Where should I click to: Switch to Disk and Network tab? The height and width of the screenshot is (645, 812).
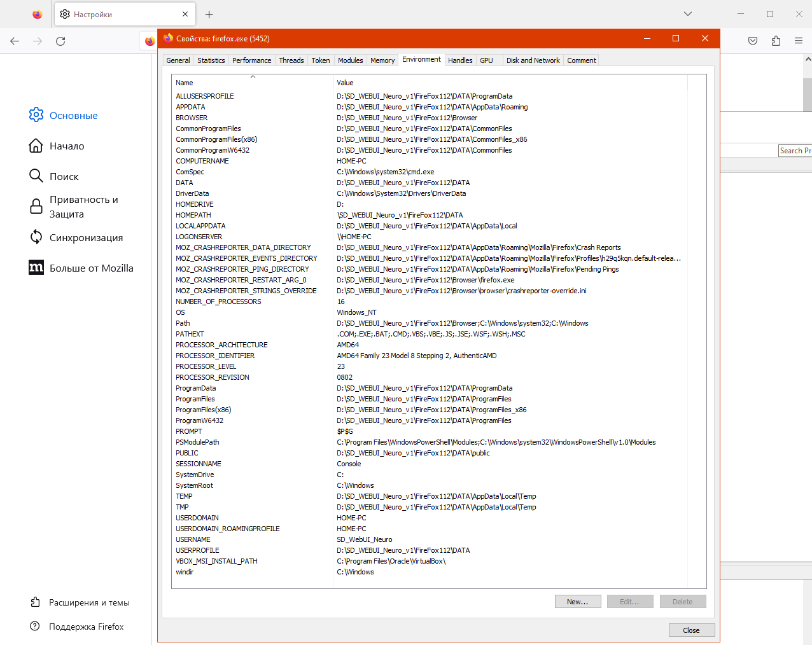click(x=533, y=60)
